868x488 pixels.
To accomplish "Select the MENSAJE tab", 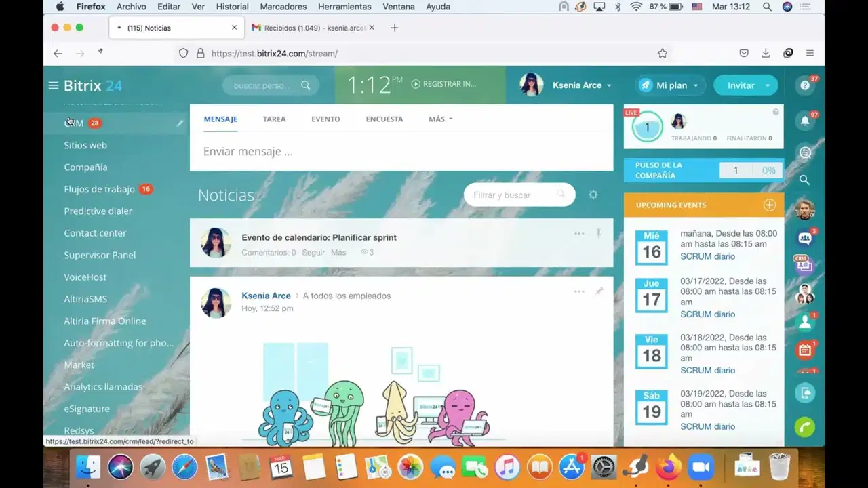I will [220, 119].
